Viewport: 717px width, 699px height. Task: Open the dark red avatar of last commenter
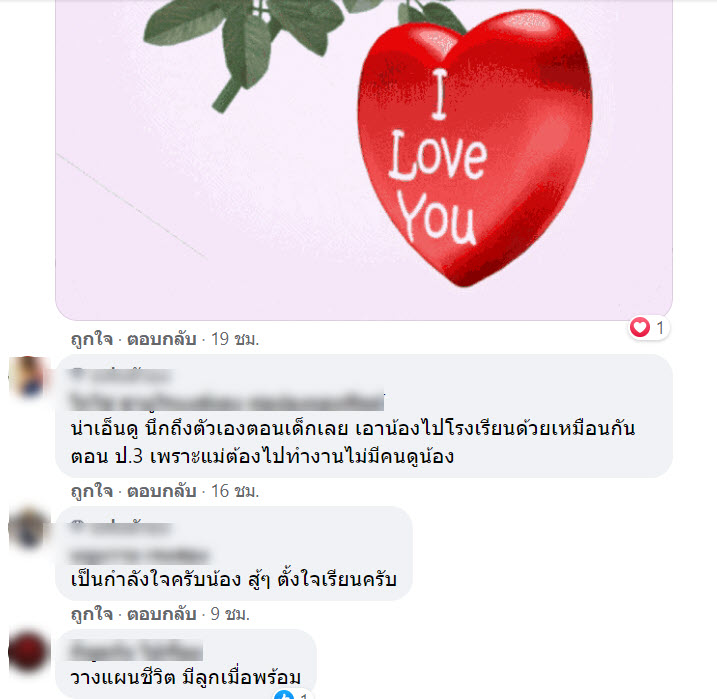pyautogui.click(x=28, y=651)
